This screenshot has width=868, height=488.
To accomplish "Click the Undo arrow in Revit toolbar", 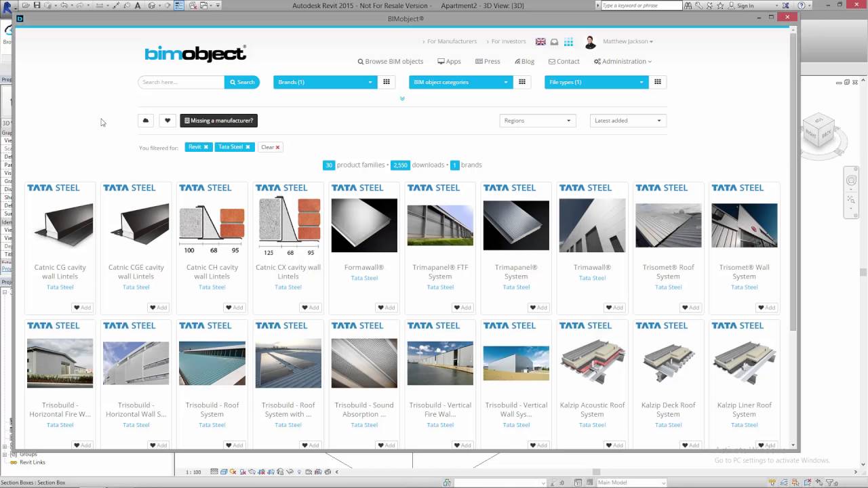I will tap(64, 5).
